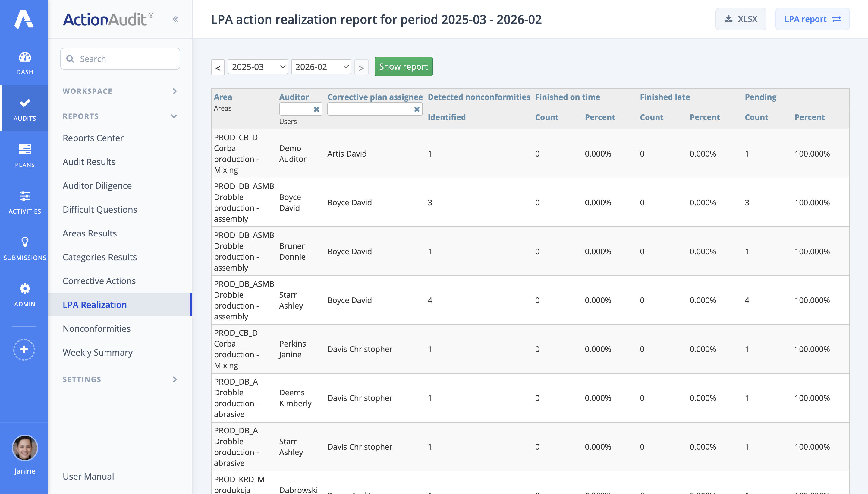The image size is (868, 494).
Task: Click the Show report button
Action: click(403, 66)
